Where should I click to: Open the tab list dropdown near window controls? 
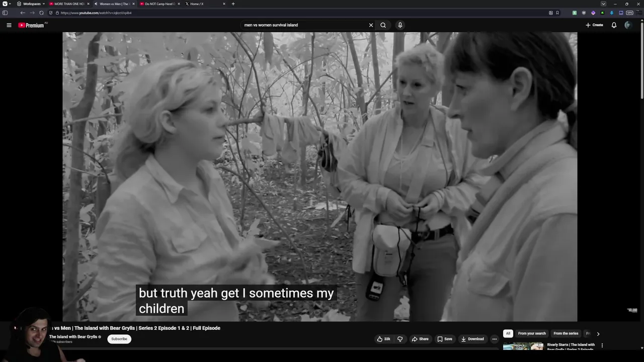click(603, 4)
